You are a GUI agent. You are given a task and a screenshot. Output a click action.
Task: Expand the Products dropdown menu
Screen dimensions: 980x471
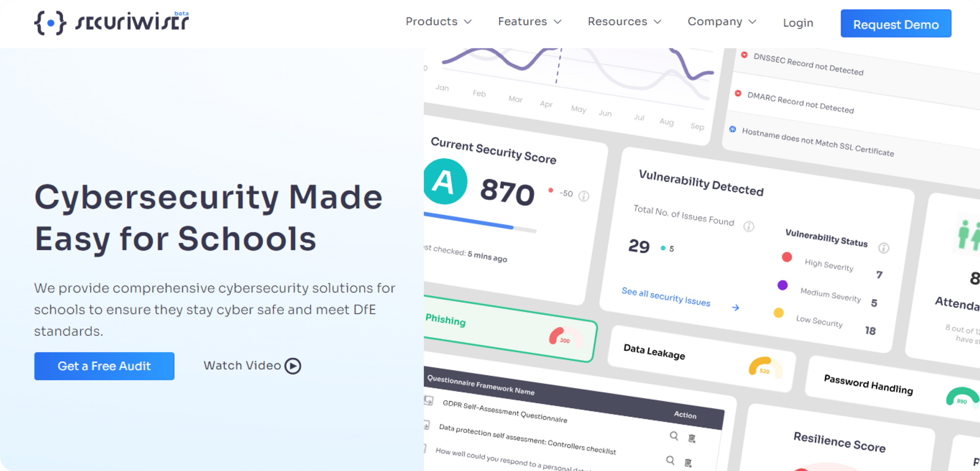coord(438,22)
